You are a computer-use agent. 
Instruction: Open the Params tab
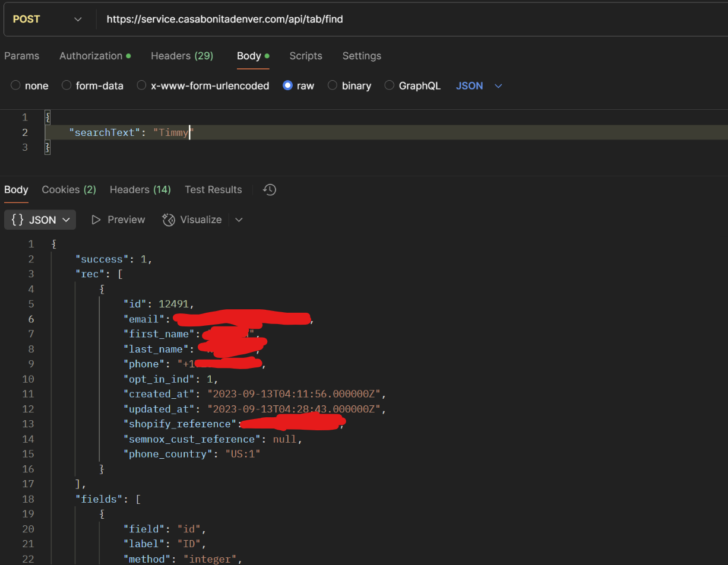pyautogui.click(x=21, y=56)
